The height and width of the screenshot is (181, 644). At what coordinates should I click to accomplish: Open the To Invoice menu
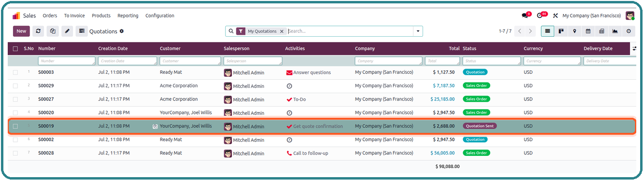(x=74, y=15)
